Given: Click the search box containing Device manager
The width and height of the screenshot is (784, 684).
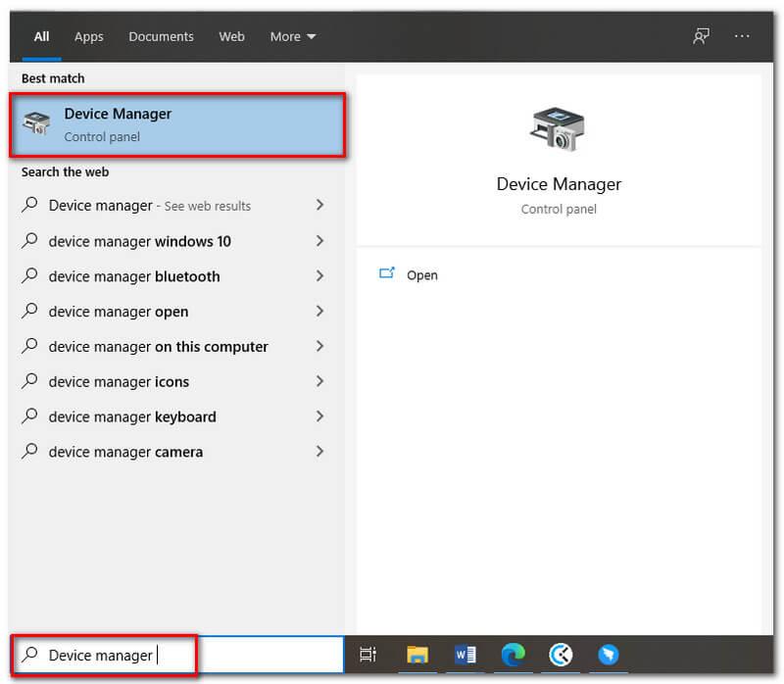Looking at the screenshot, I should pyautogui.click(x=176, y=655).
